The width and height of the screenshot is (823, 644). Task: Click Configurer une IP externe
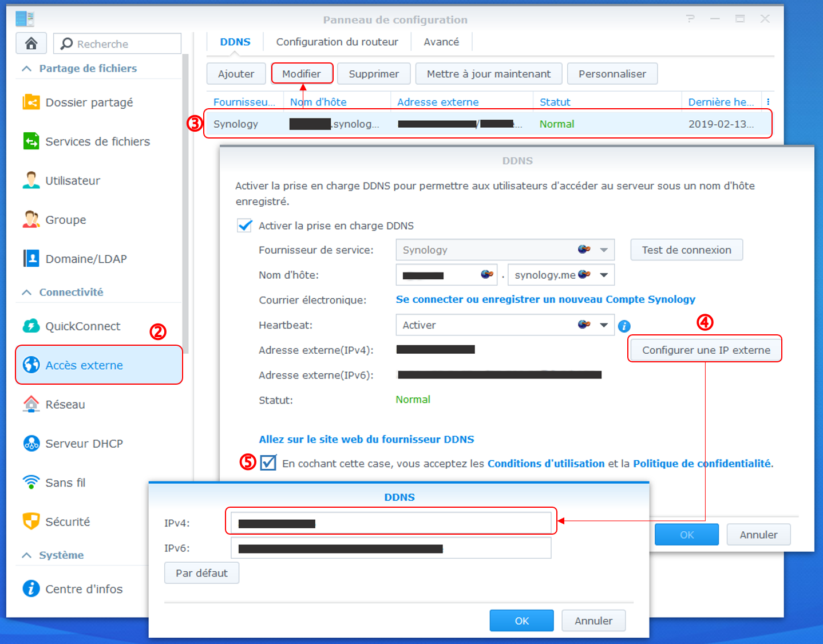click(x=706, y=350)
